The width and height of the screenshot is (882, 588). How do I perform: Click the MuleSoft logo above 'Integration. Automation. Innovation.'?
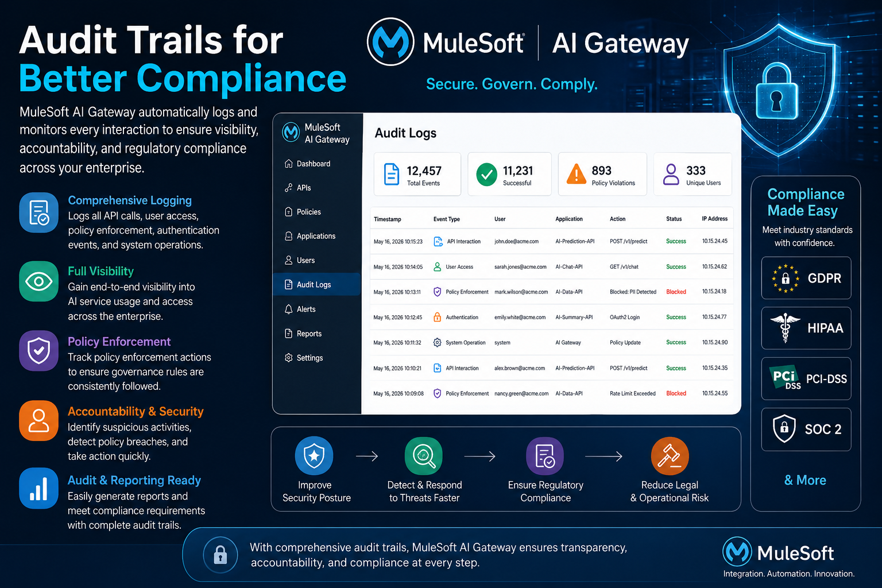(x=737, y=552)
